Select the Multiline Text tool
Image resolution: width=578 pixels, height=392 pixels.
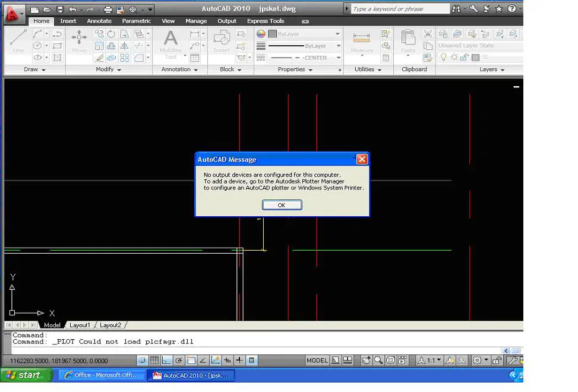170,44
